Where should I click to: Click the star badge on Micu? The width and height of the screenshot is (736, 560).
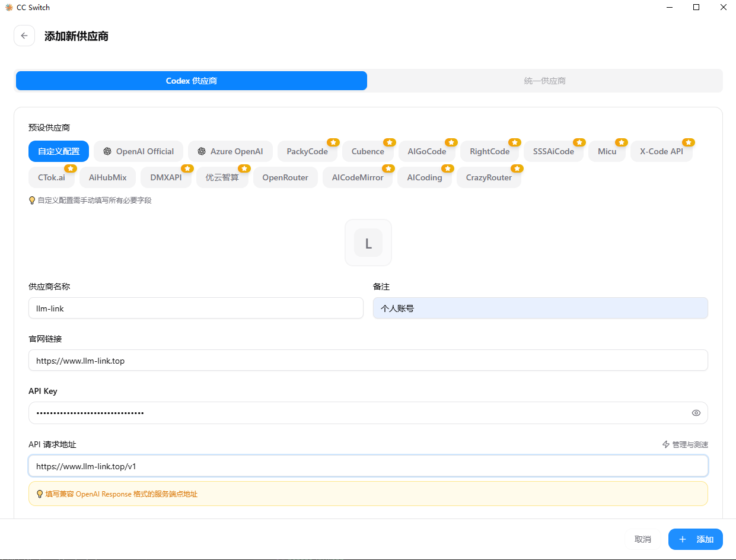[x=622, y=142]
